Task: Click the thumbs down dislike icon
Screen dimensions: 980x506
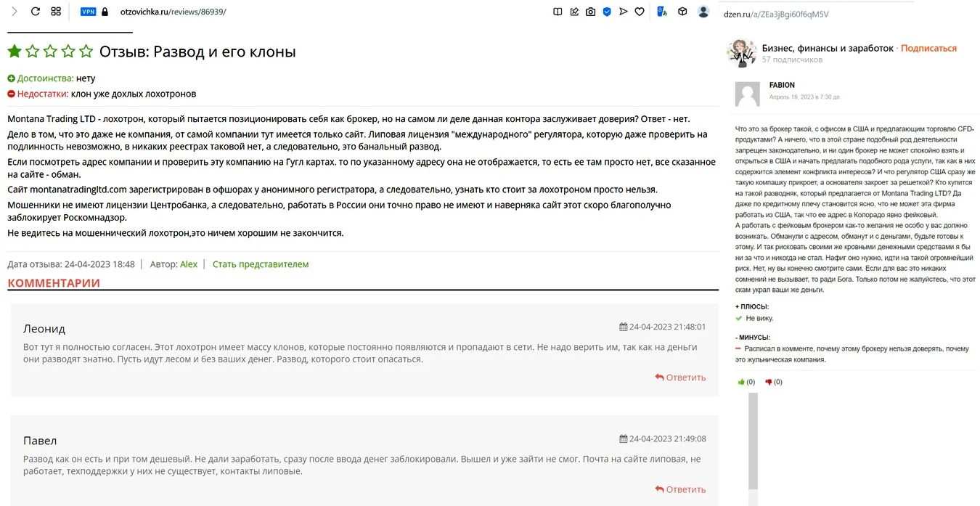Action: (769, 382)
